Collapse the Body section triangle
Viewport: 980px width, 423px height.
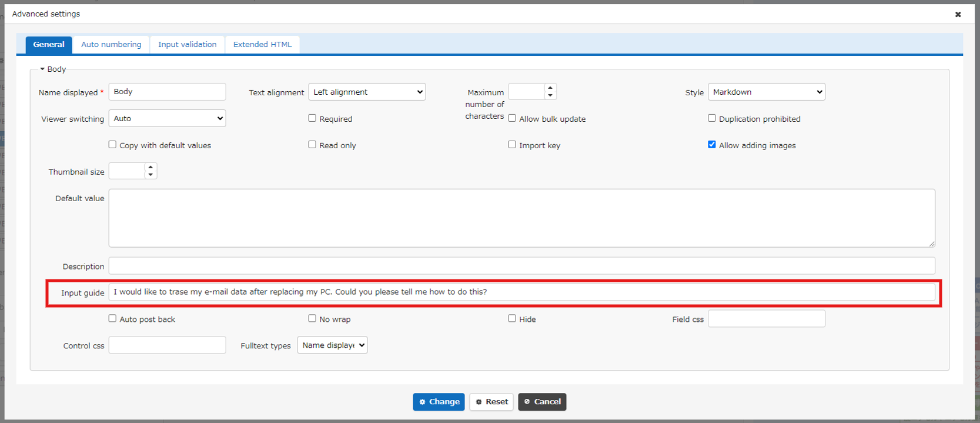coord(42,69)
